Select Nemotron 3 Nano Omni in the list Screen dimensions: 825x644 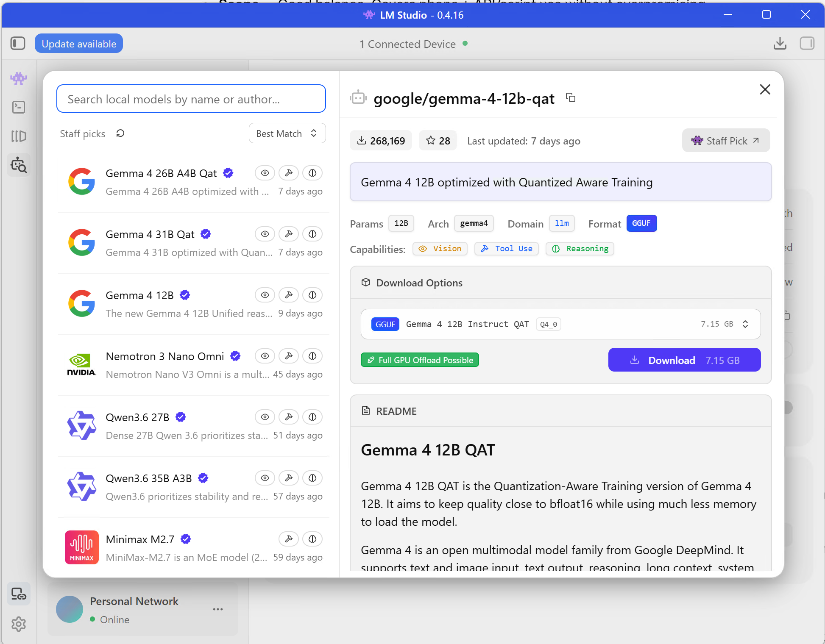(x=194, y=365)
